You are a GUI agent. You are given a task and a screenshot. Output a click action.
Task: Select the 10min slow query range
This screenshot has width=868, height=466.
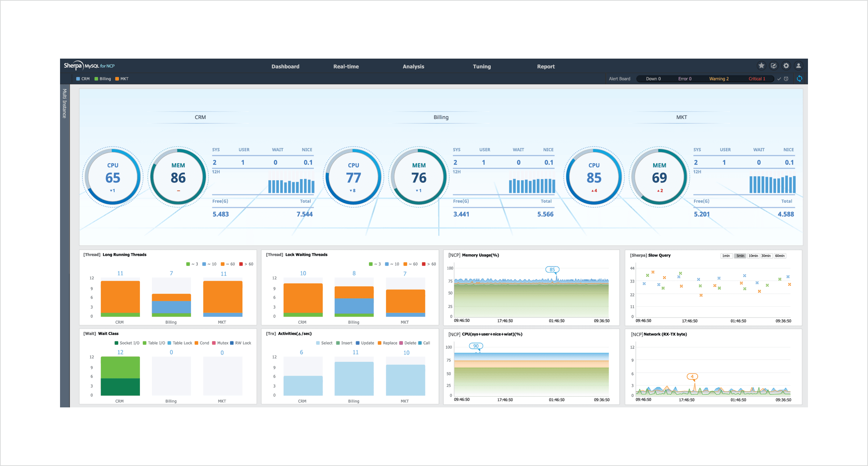pos(753,256)
